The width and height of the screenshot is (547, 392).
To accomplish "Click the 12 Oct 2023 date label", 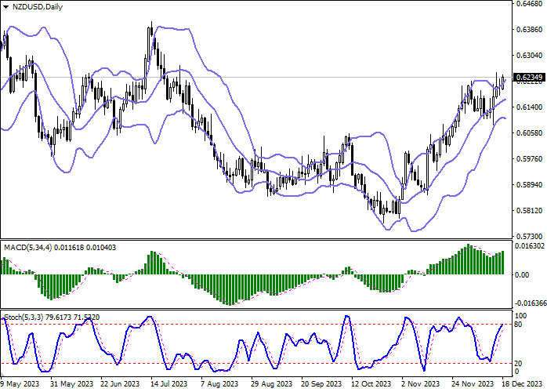I will (371, 384).
